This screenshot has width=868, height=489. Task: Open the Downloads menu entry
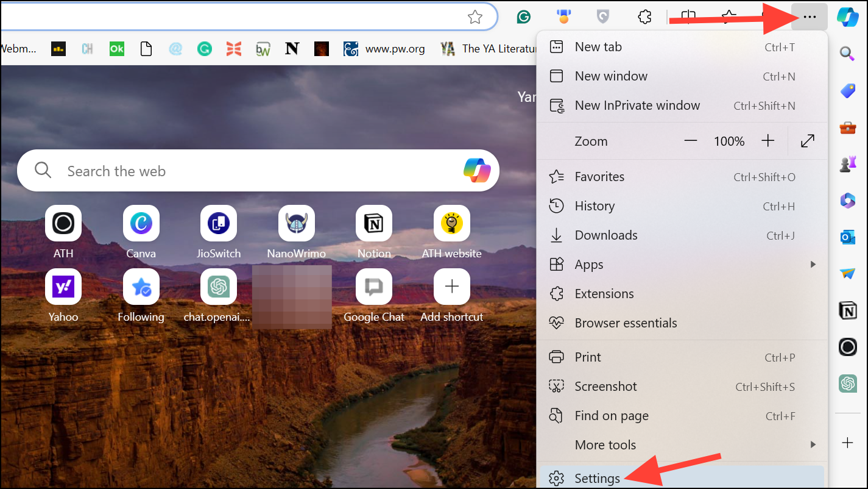(x=605, y=235)
